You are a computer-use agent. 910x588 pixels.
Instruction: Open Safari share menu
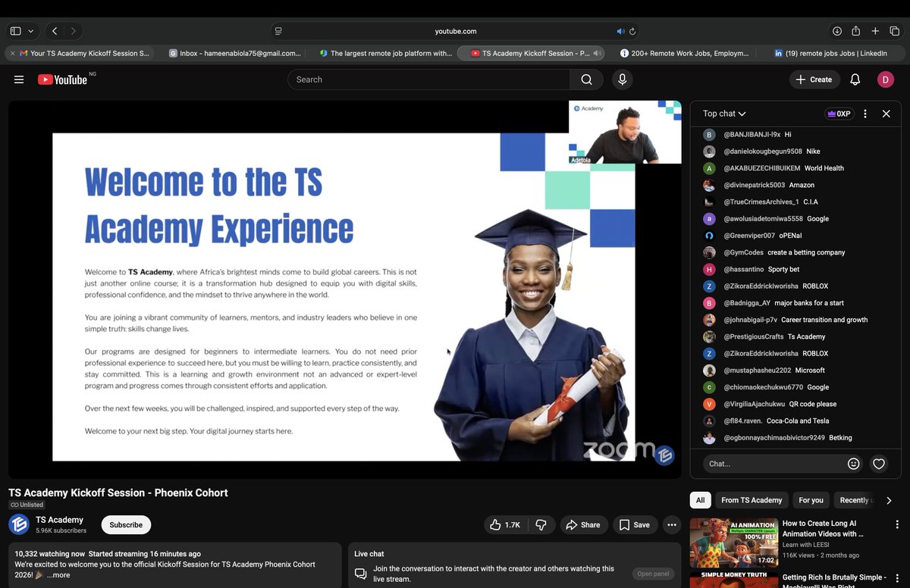(856, 31)
